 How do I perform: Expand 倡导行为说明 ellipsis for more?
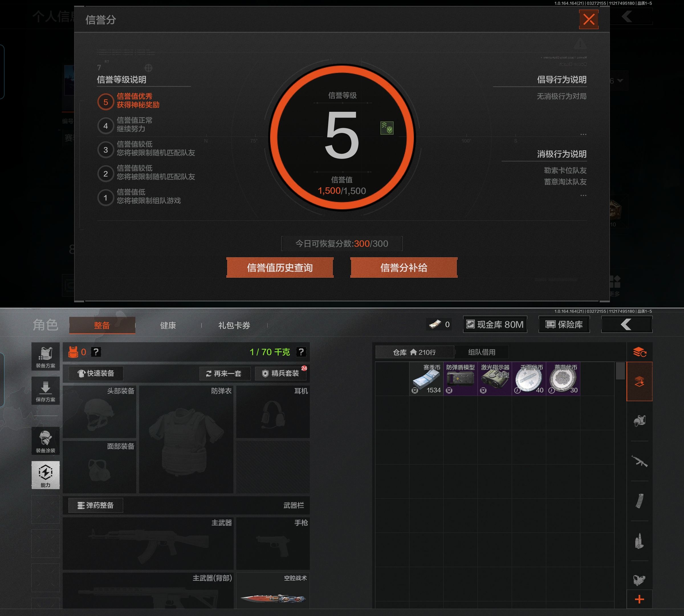(583, 134)
